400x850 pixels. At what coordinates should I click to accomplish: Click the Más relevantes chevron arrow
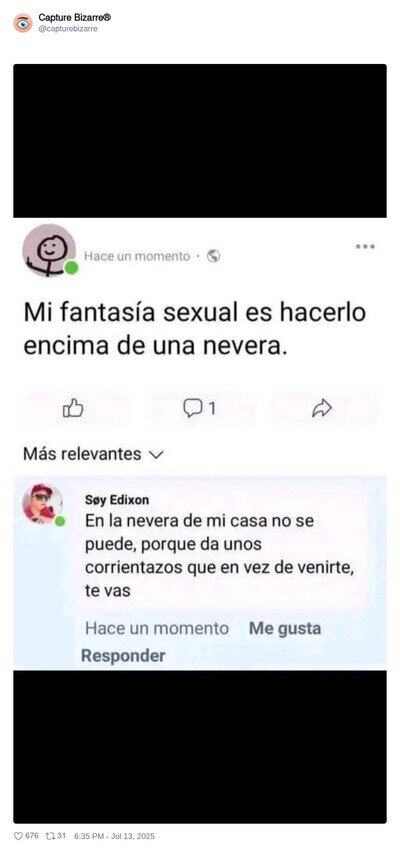click(x=156, y=455)
